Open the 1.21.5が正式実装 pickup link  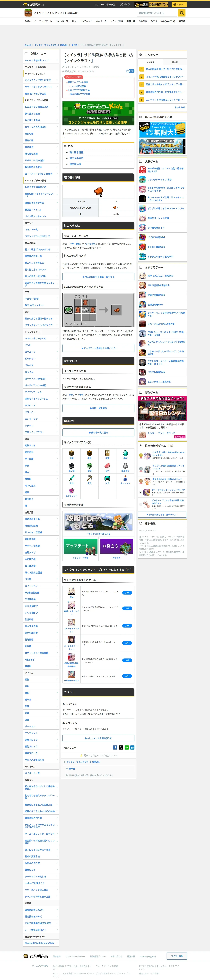(x=79, y=86)
